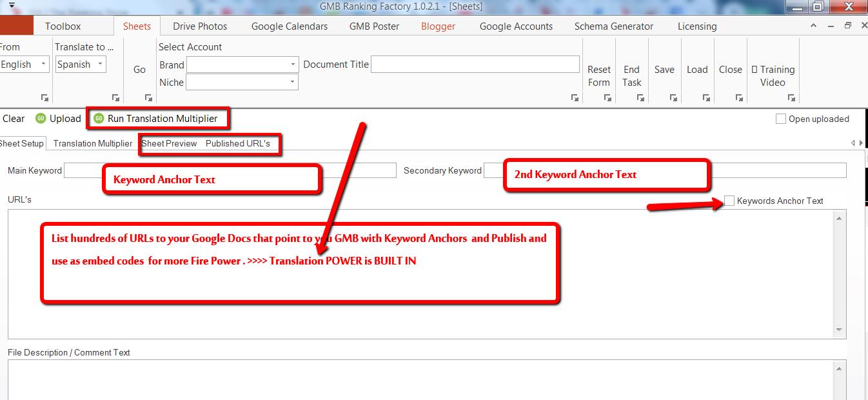This screenshot has width=868, height=400.
Task: Open dialog launcher under Save
Action: [674, 98]
